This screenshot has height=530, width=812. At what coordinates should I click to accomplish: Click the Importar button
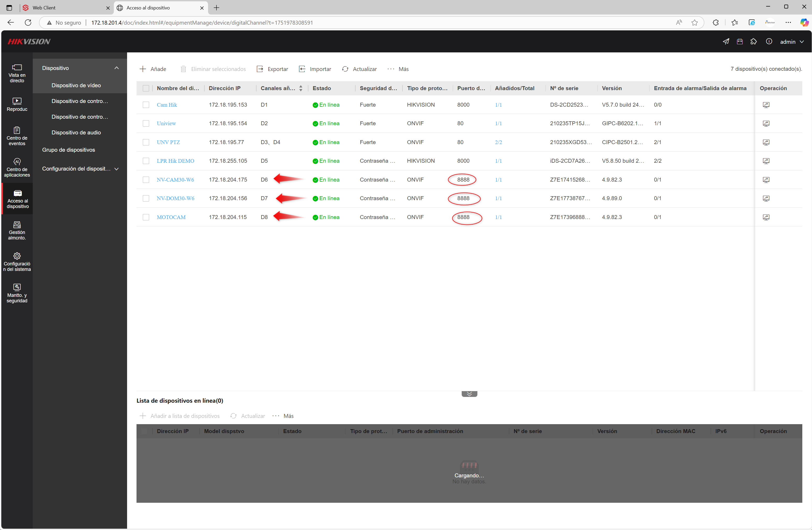click(315, 69)
